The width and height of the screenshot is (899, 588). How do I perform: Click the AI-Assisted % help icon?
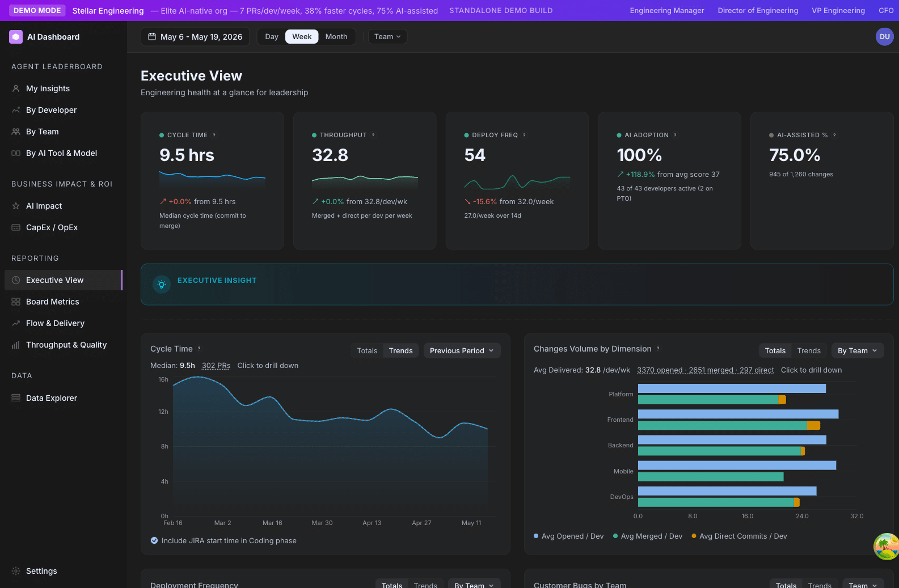pos(834,136)
